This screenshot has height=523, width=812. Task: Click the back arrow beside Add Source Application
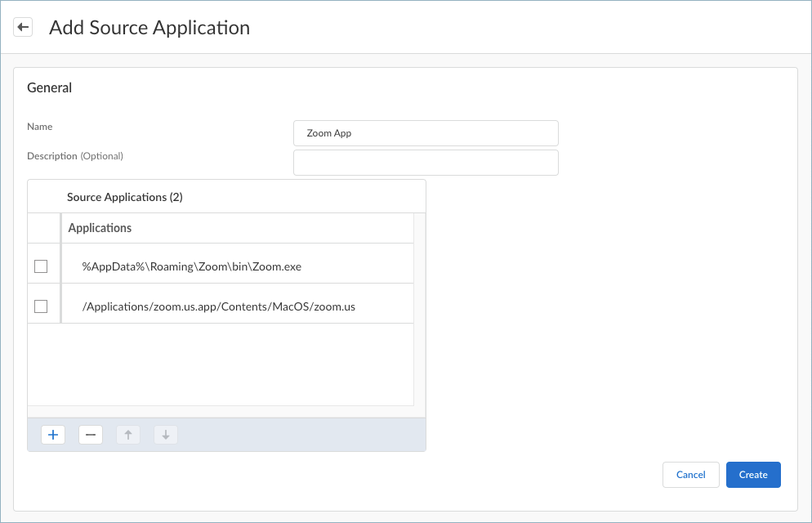(x=23, y=27)
